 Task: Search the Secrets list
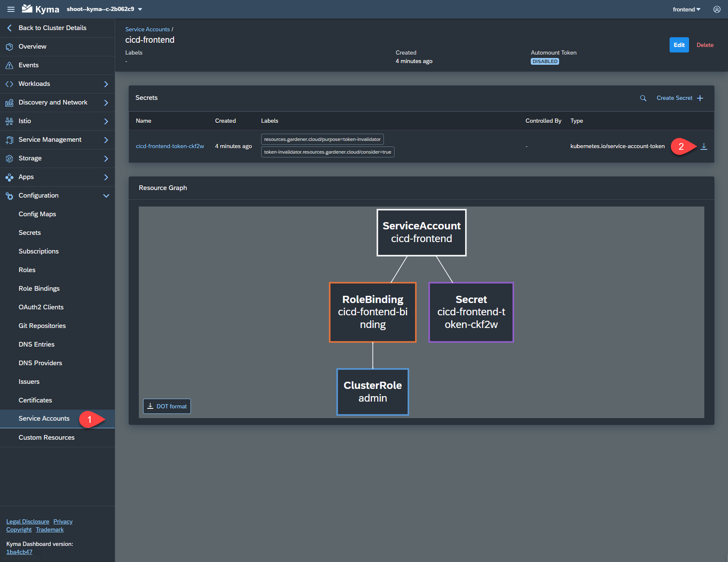(643, 98)
